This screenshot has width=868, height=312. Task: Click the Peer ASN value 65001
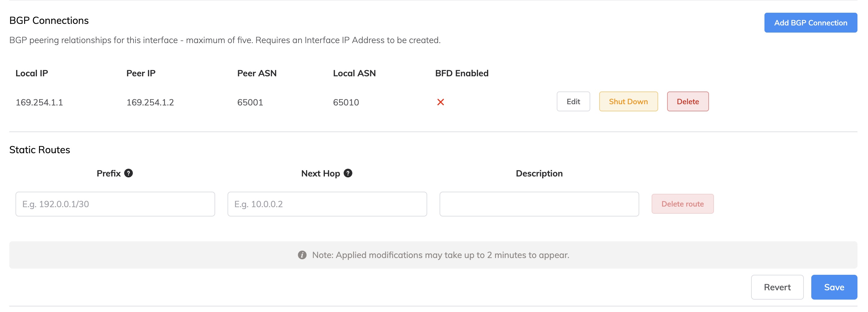[250, 102]
